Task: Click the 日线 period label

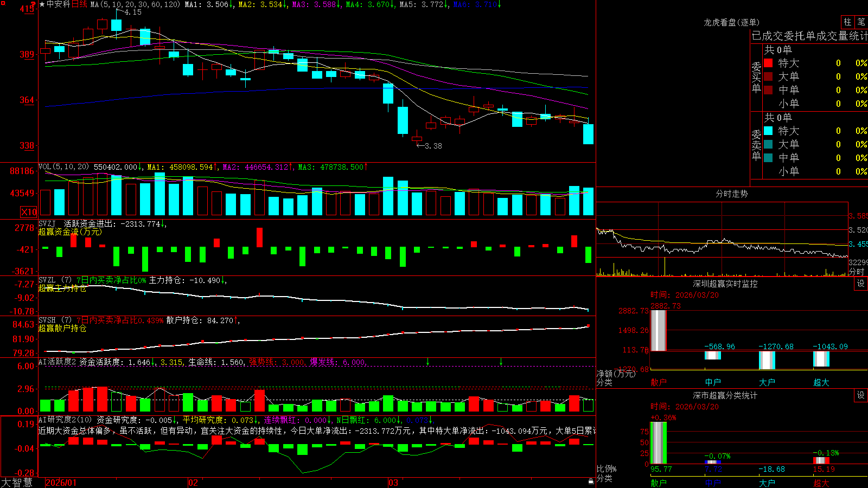Action: [x=79, y=4]
